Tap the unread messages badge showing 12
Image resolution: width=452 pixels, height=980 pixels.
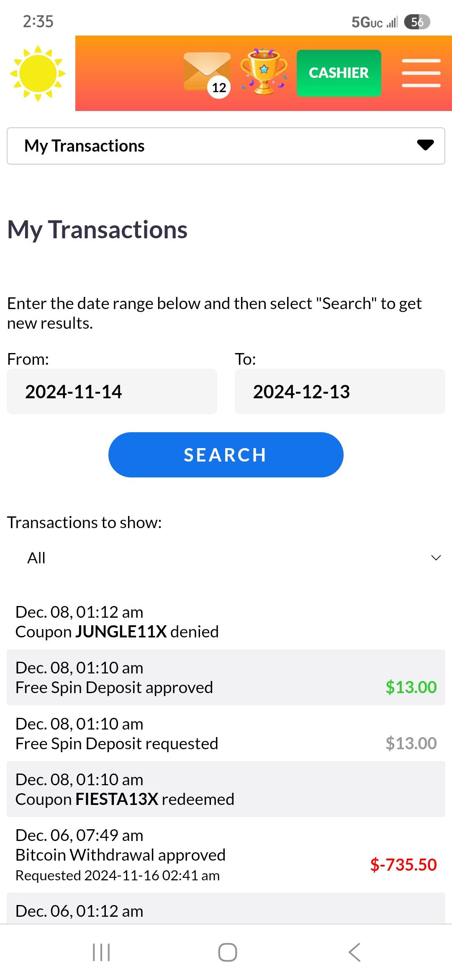click(219, 88)
